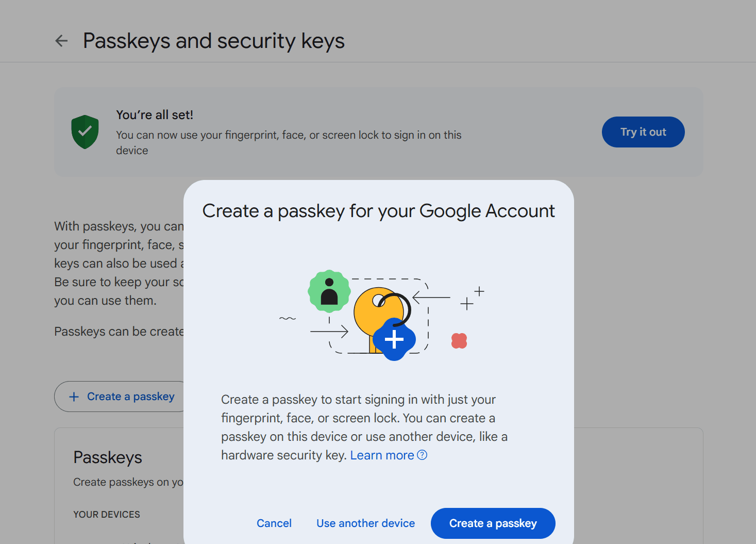Click the YOUR DEVICES label
Viewport: 756px width, 544px height.
click(107, 515)
